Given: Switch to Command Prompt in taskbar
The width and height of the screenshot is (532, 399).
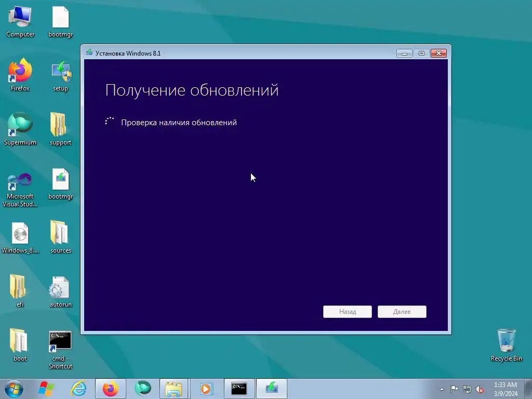Looking at the screenshot, I should click(x=239, y=389).
